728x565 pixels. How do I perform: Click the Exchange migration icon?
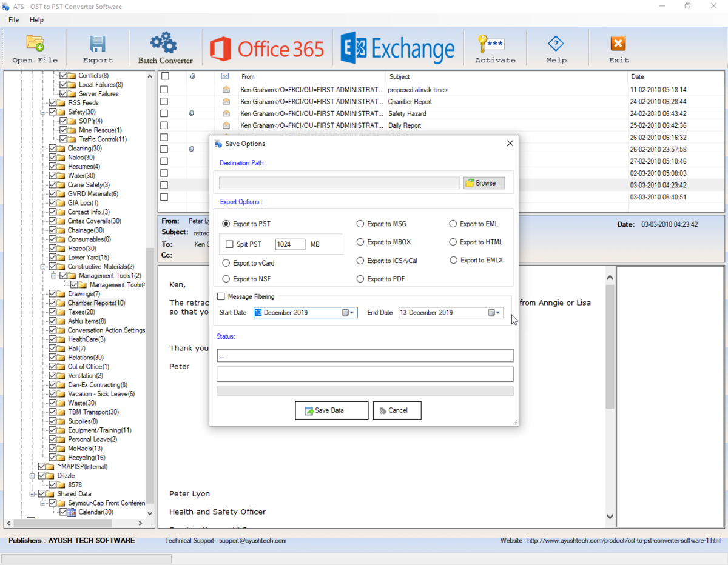pos(397,47)
